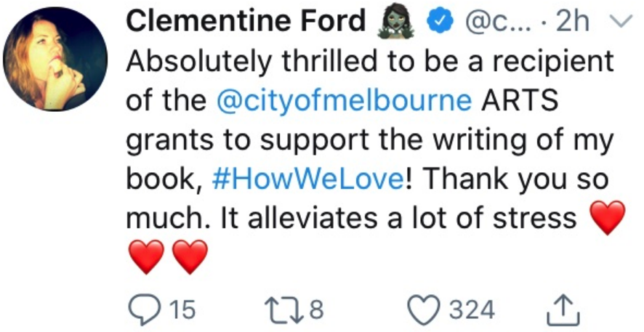Like the tweet with the heart outline icon
This screenshot has width=644, height=332.
coord(427,310)
